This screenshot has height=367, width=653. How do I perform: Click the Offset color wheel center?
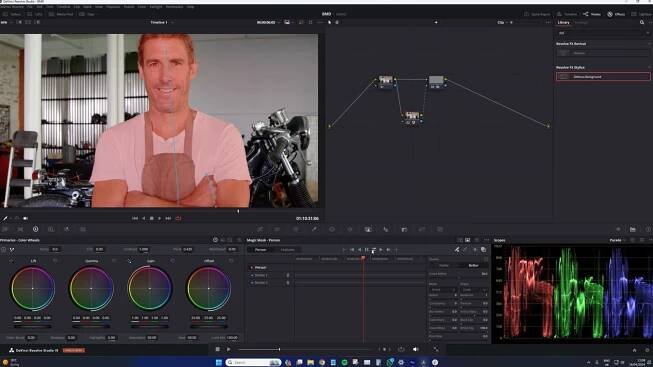pos(209,288)
